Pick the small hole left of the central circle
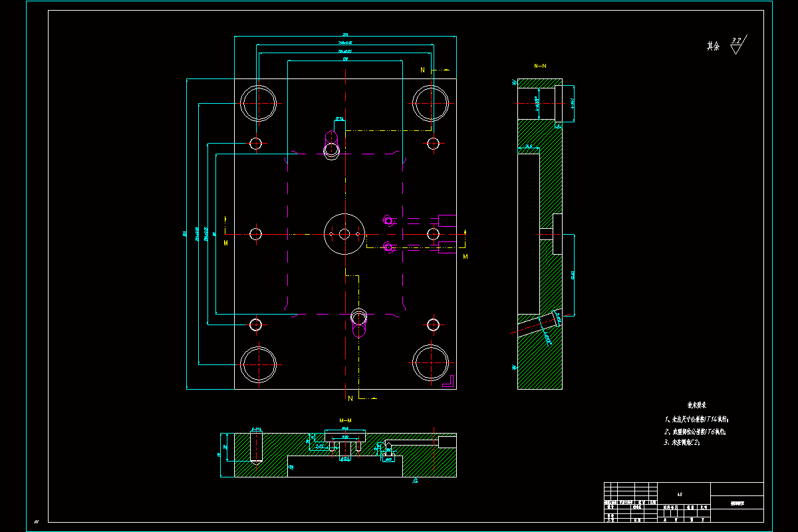 click(256, 233)
